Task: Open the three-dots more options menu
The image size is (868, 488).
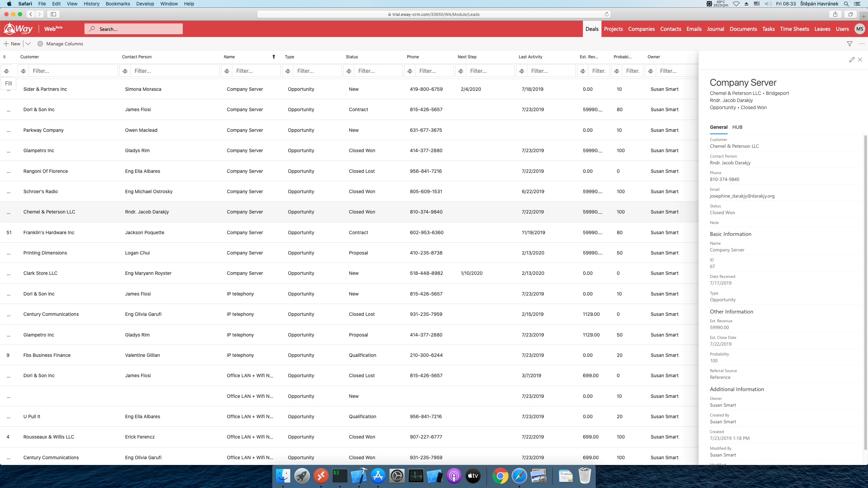Action: [862, 44]
